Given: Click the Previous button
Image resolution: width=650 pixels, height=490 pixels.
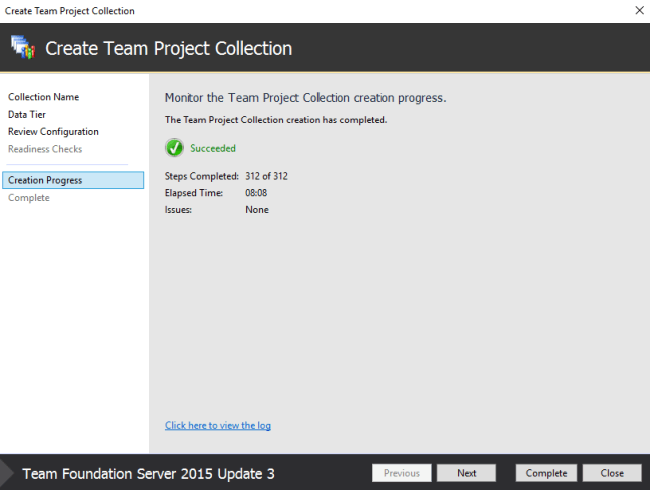Looking at the screenshot, I should [x=402, y=473].
